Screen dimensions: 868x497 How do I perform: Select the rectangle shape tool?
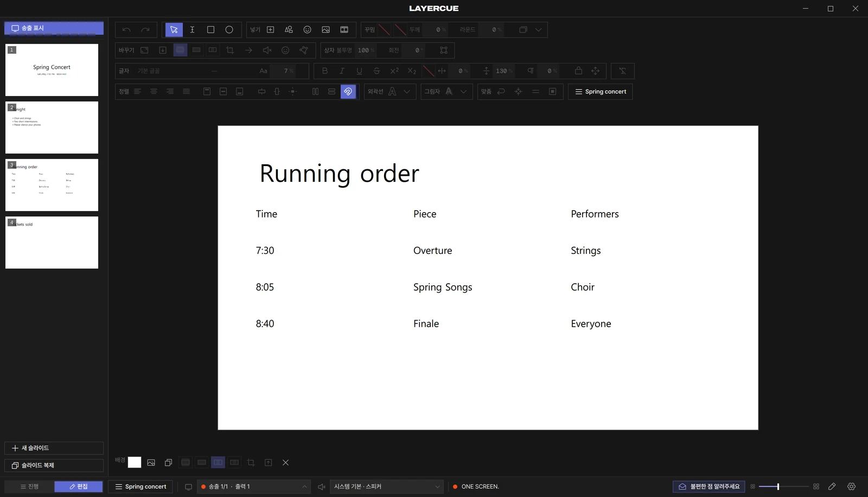pos(210,30)
